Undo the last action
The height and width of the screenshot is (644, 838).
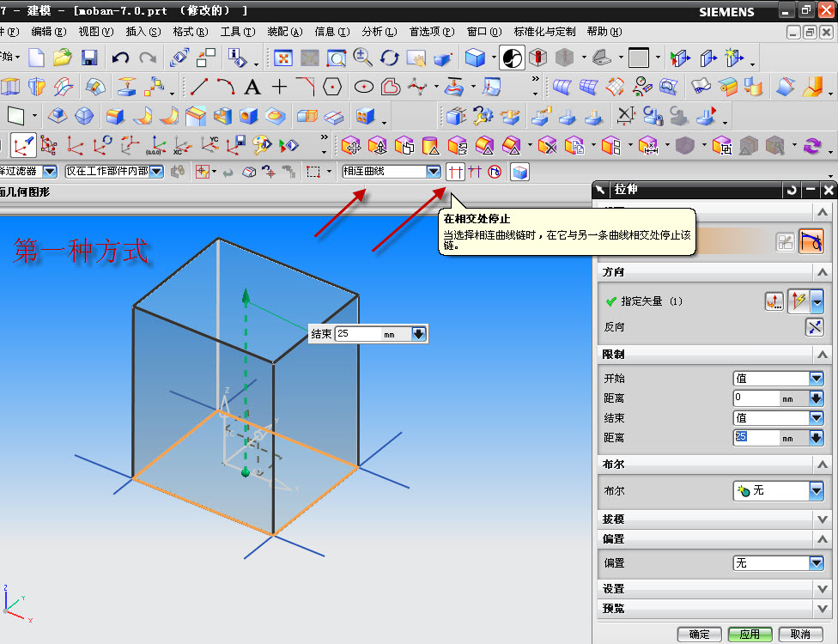coord(120,58)
